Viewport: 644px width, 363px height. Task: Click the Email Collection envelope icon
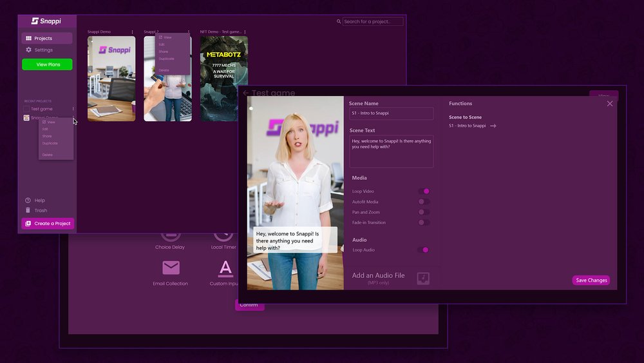coord(171,268)
